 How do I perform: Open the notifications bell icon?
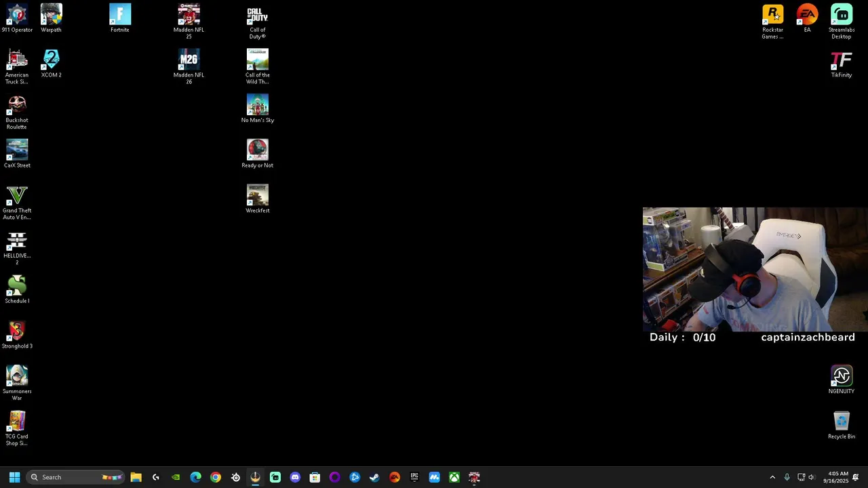(x=856, y=477)
